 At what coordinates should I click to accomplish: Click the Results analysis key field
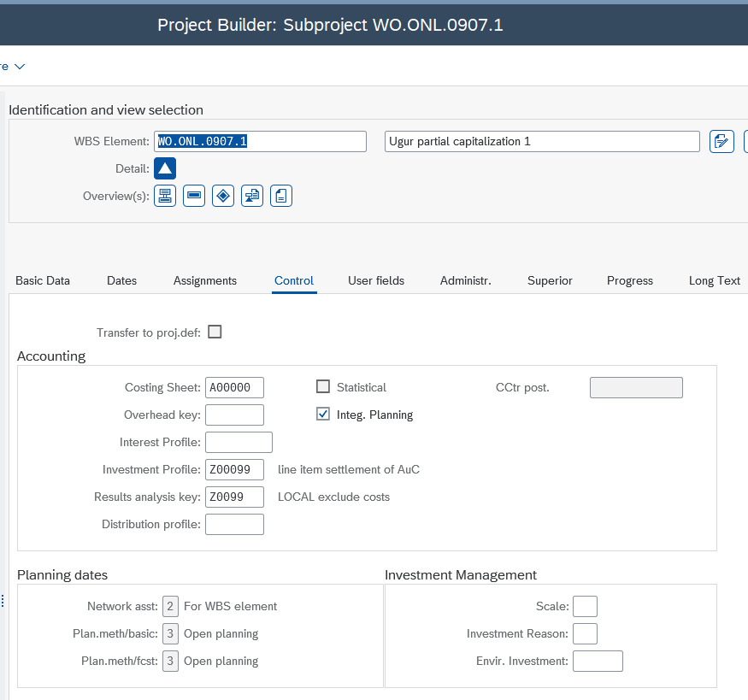tap(234, 497)
